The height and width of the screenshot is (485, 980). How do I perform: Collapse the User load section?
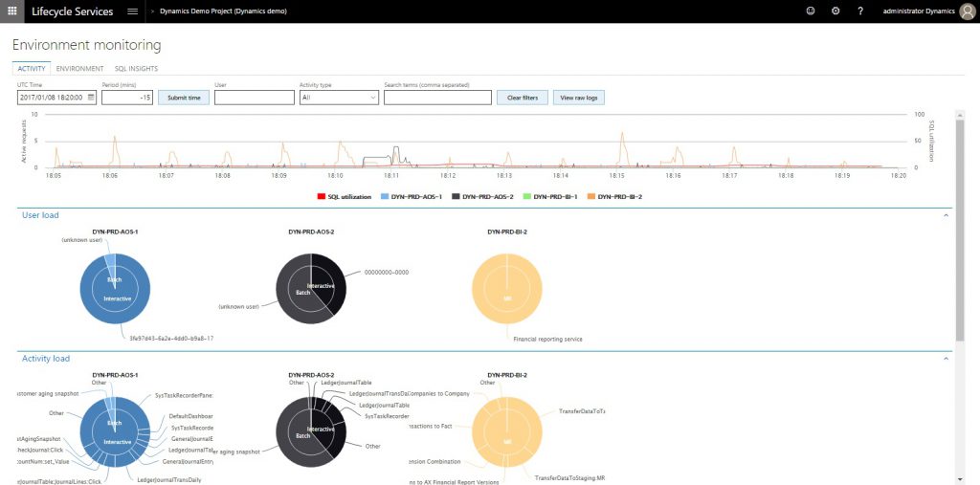tap(946, 215)
